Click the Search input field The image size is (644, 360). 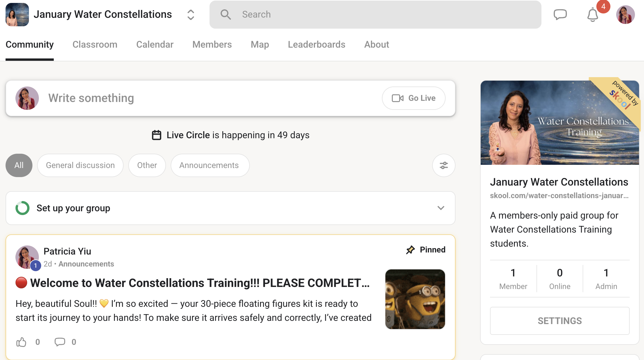pos(375,15)
